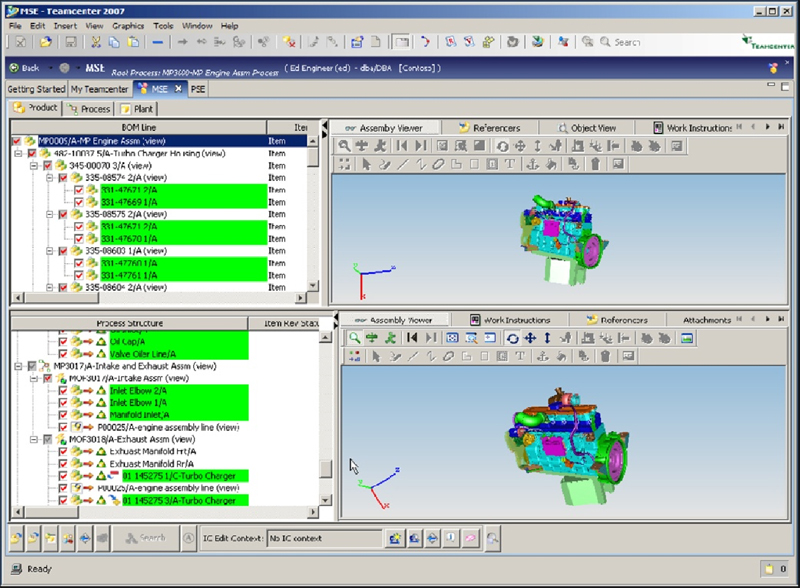Image resolution: width=800 pixels, height=588 pixels.
Task: Click the vertical zoom arrow icon in lower viewer
Action: pos(547,338)
